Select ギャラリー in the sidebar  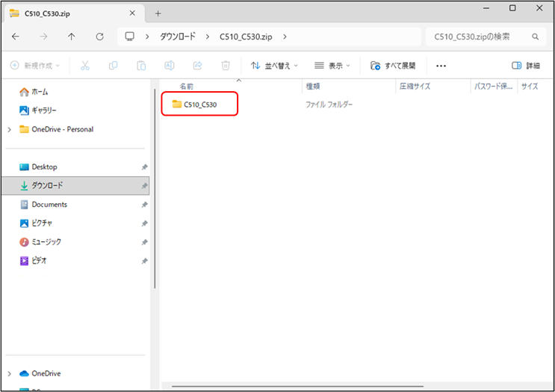[43, 111]
